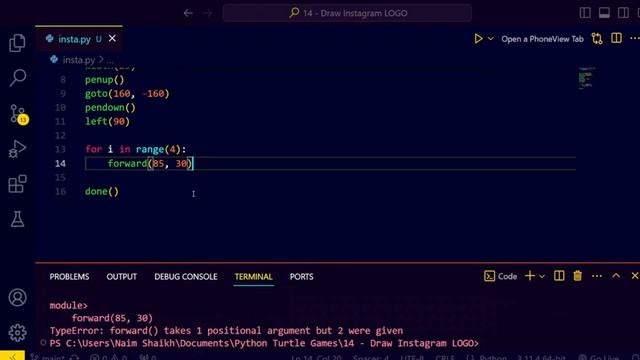Click the left(90) code line

tap(107, 122)
